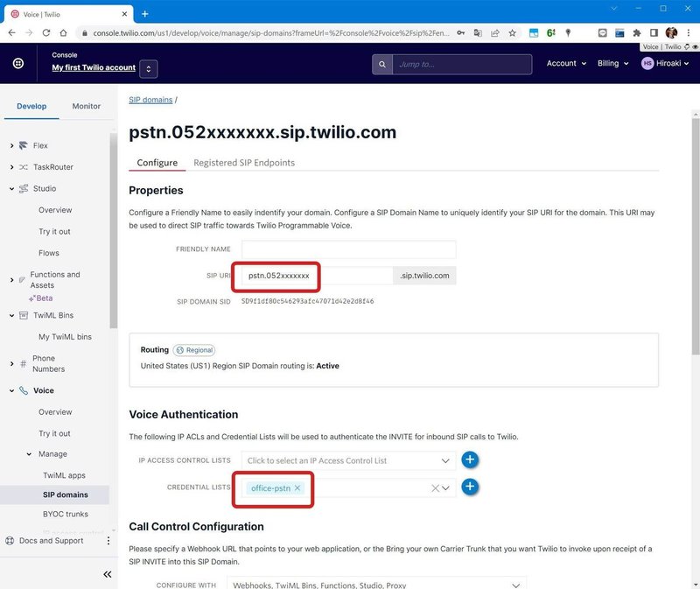Open Studio Overview in sidebar
The image size is (700, 589).
click(55, 210)
